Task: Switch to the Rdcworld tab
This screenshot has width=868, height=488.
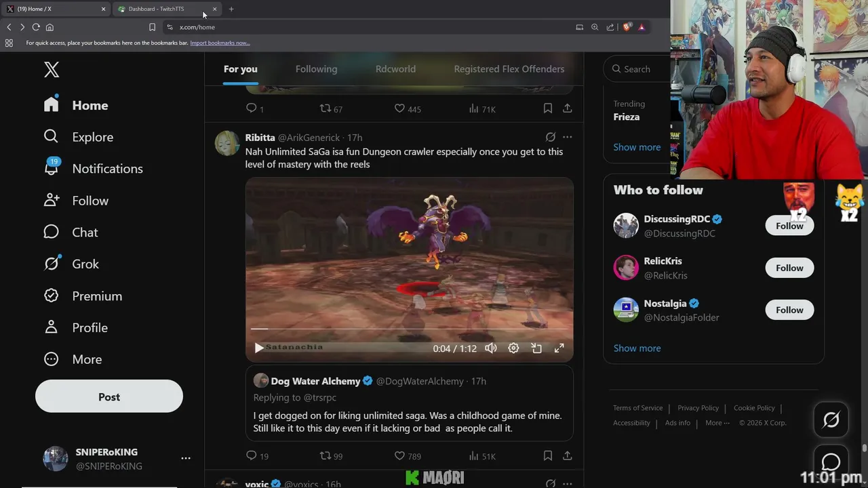Action: point(395,69)
